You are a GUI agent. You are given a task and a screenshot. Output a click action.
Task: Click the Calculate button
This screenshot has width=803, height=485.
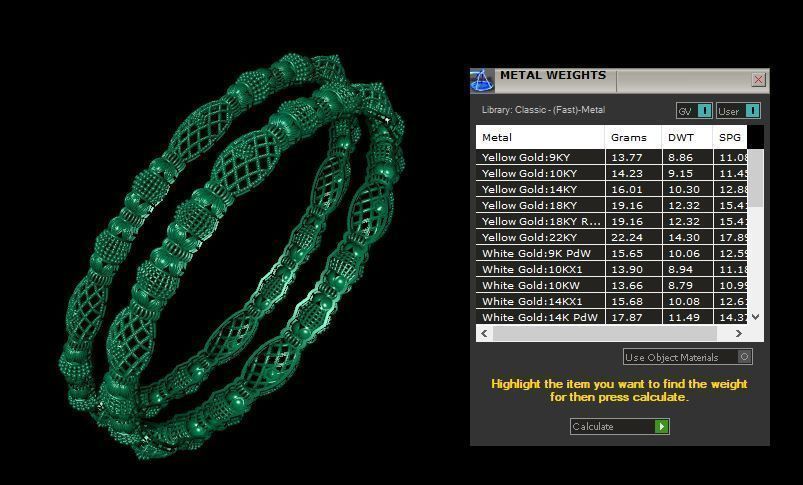click(620, 427)
